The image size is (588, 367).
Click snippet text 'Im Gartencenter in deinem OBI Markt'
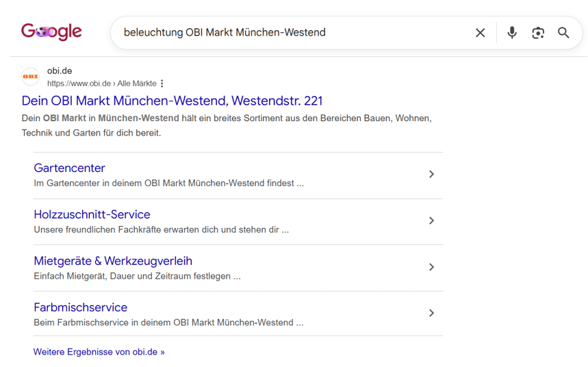point(110,183)
